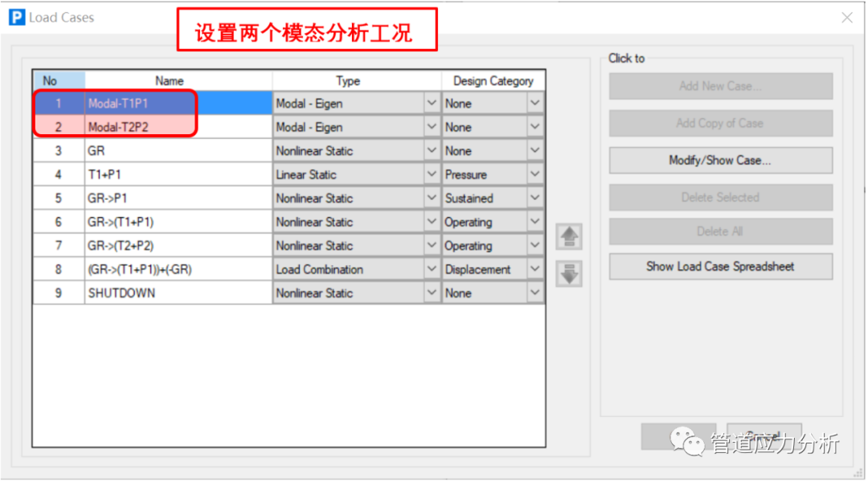The height and width of the screenshot is (482, 868).
Task: Open Design Category dropdown for GR row
Action: (534, 150)
